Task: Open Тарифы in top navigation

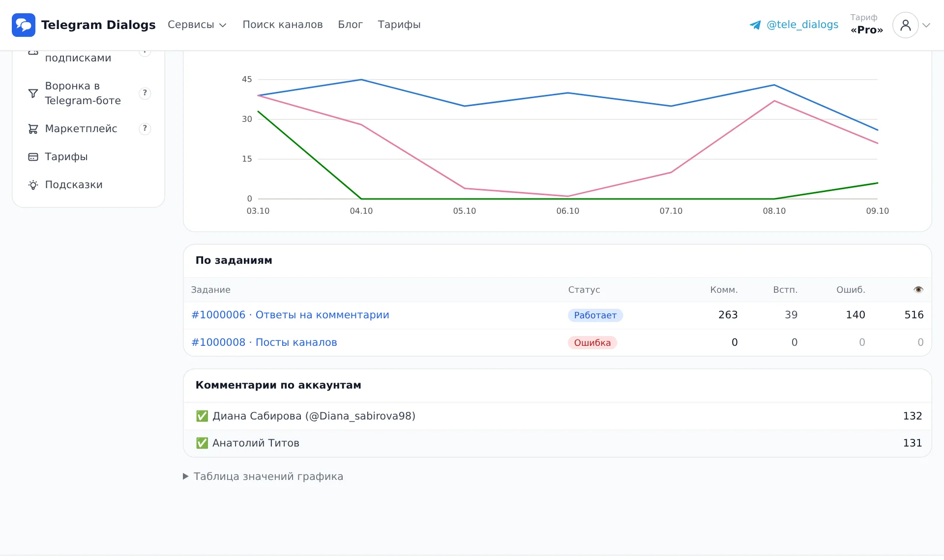Action: [x=399, y=25]
